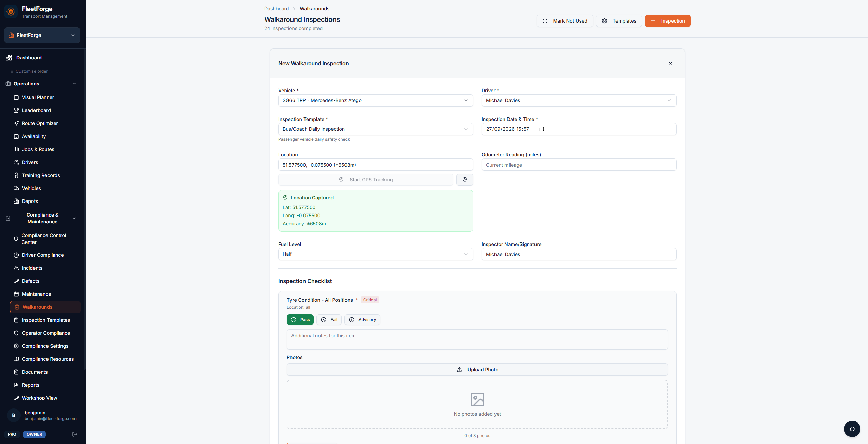Viewport: 868px width, 444px height.
Task: Open the Vehicle dropdown
Action: 376,100
